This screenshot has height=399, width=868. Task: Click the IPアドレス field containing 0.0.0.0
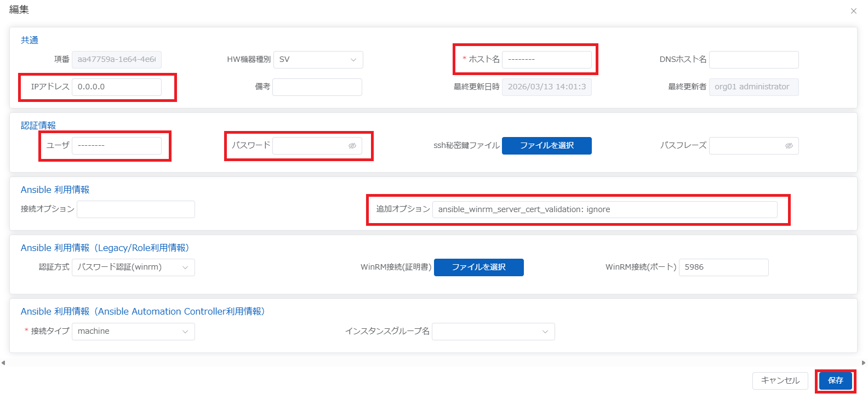(117, 87)
